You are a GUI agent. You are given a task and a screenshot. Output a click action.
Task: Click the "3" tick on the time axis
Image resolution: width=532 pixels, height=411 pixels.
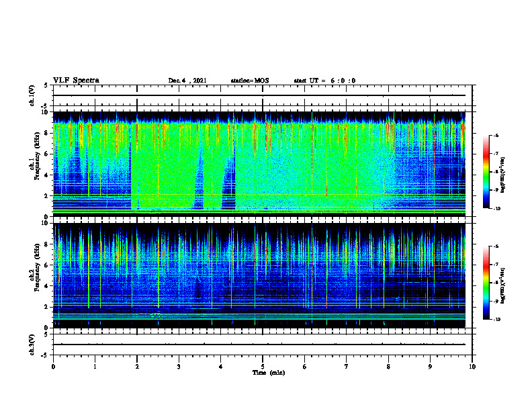(179, 367)
